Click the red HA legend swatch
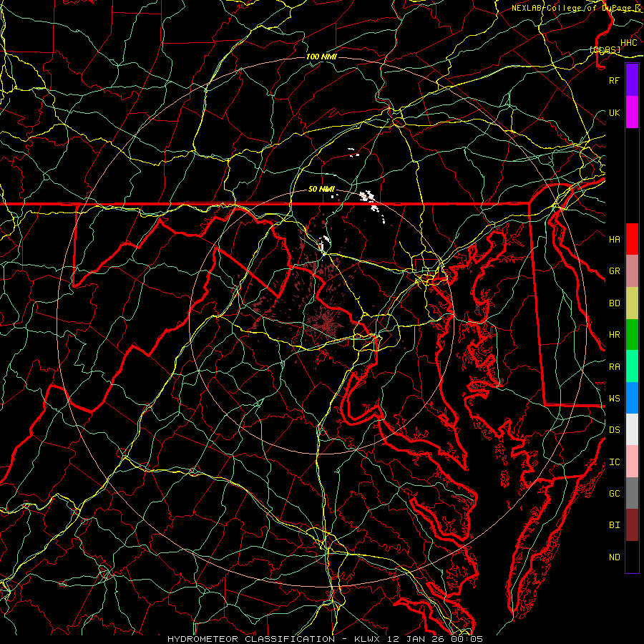Image resolution: width=644 pixels, height=644 pixels. (x=632, y=239)
